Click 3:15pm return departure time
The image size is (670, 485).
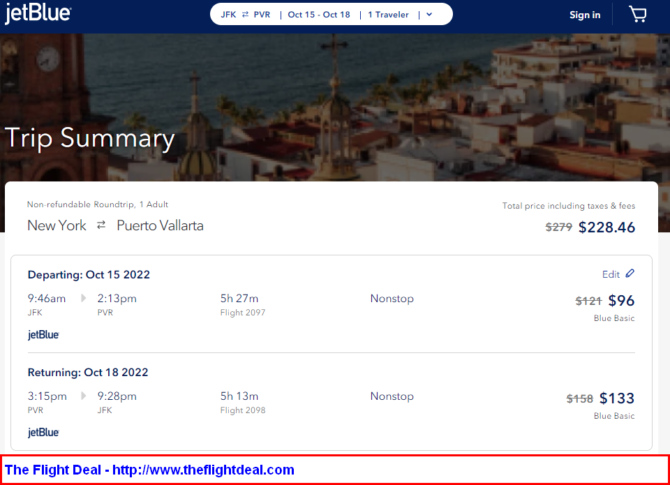point(47,396)
